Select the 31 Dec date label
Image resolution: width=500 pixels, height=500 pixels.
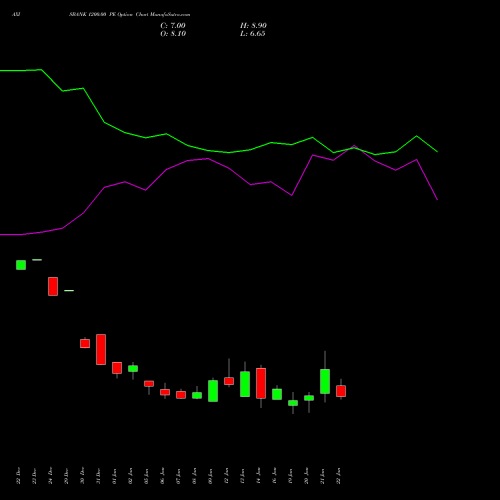pyautogui.click(x=98, y=476)
